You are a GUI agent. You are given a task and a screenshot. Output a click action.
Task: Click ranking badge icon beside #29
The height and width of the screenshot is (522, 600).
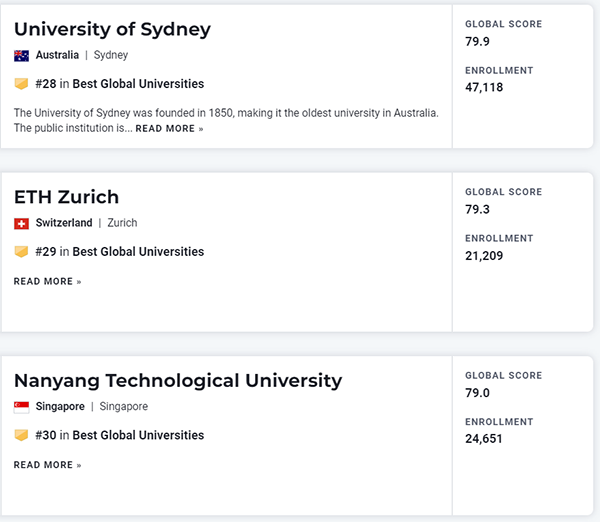21,252
